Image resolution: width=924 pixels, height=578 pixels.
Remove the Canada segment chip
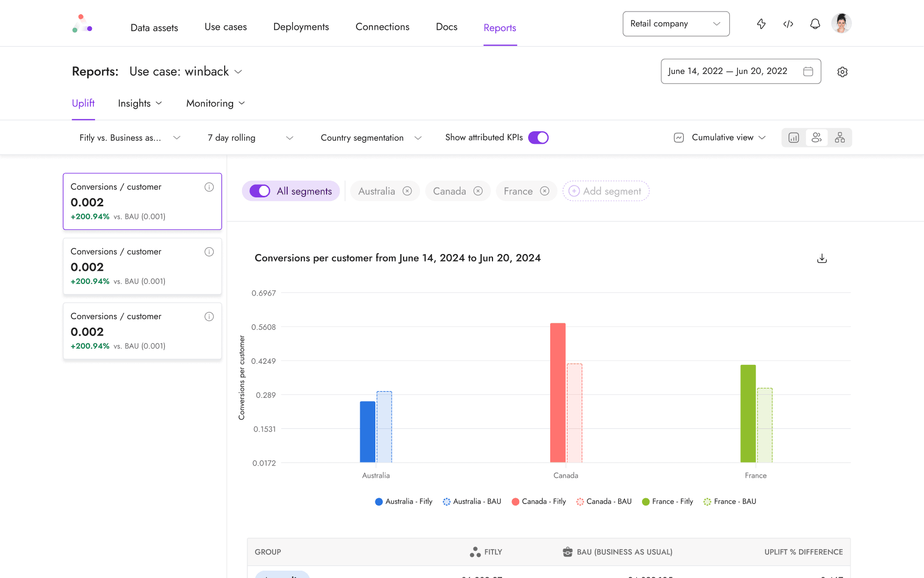click(478, 191)
